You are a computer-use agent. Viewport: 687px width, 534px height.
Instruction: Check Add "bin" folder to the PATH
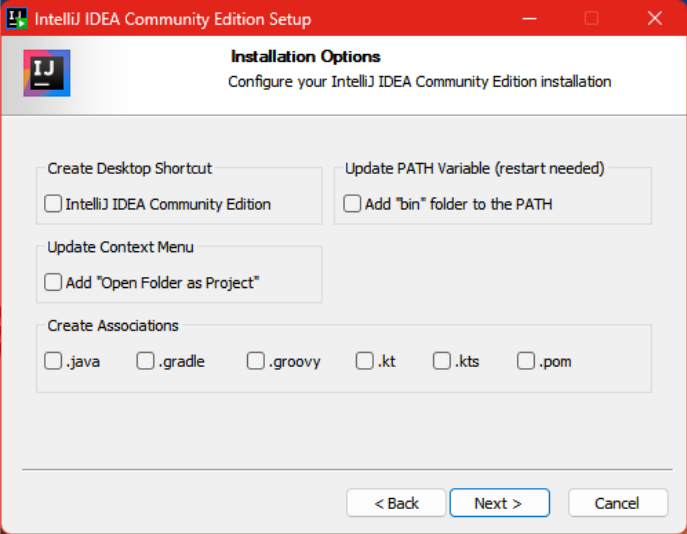(352, 204)
